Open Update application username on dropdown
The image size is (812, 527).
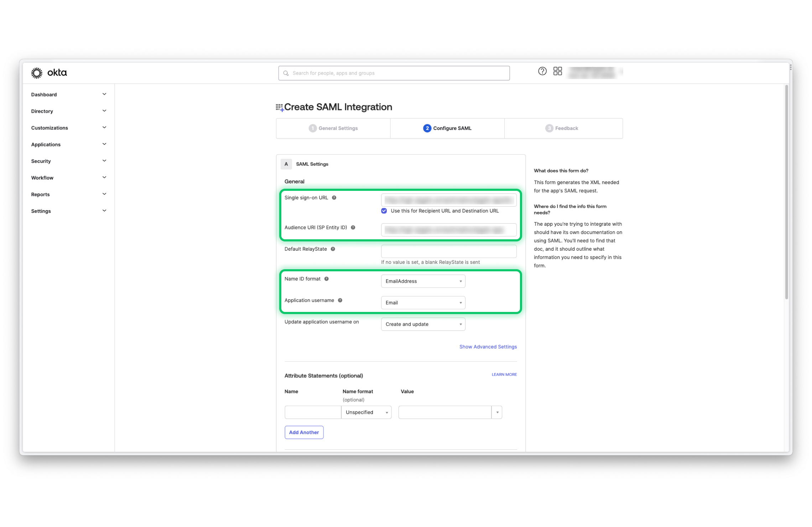click(423, 324)
